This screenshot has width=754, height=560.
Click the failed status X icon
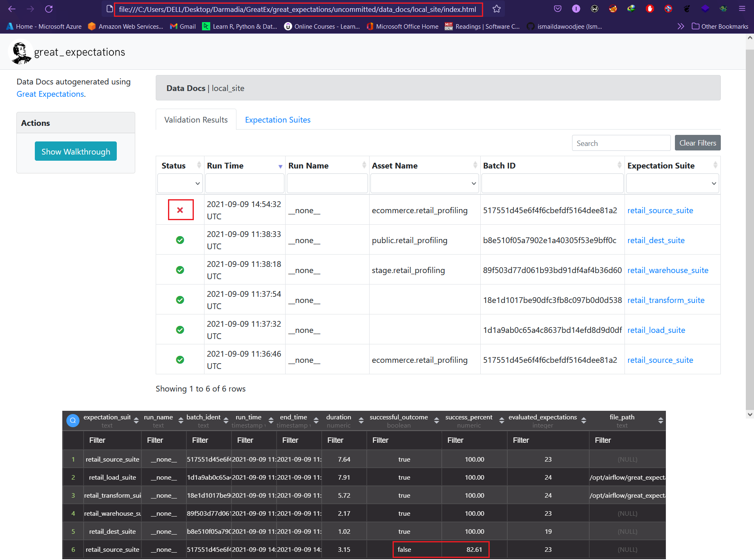pyautogui.click(x=180, y=210)
